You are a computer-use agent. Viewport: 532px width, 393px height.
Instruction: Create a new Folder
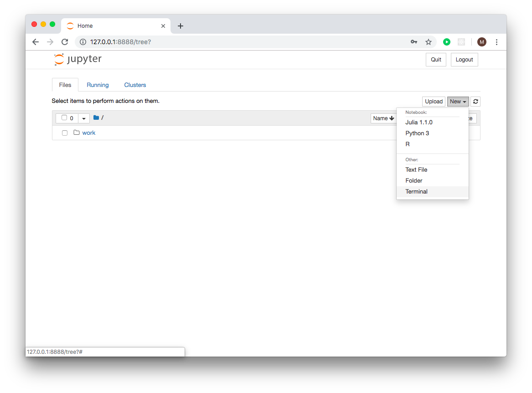click(432, 181)
